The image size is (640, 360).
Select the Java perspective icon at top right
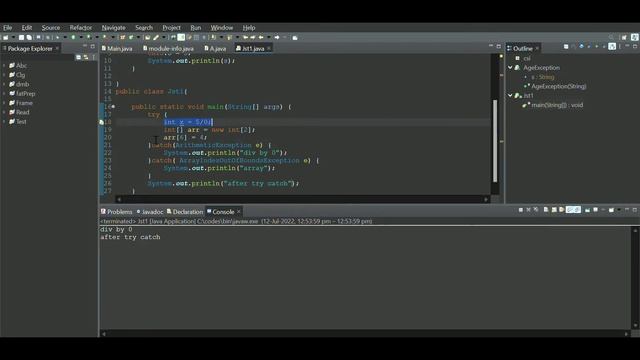tap(635, 37)
